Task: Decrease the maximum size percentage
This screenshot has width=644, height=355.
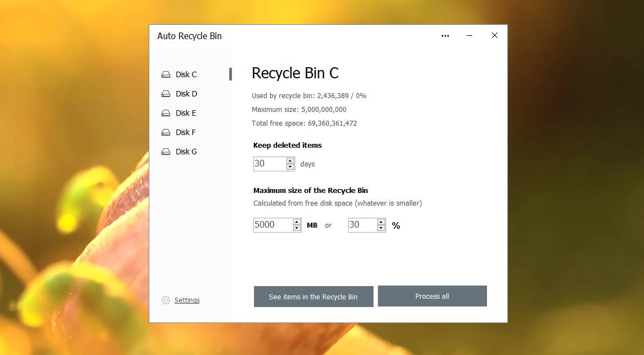Action: coord(381,228)
